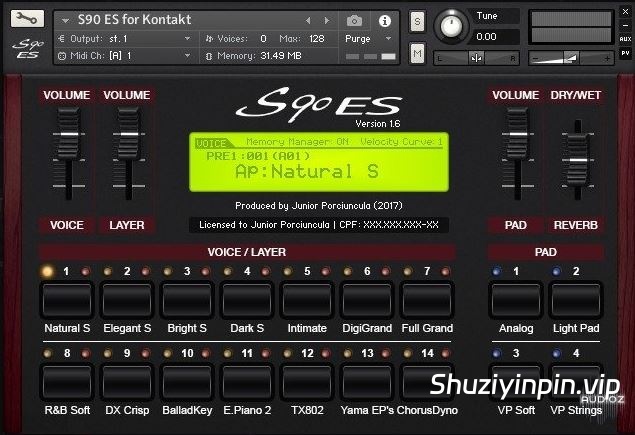Click the pan L/R slider

point(477,58)
